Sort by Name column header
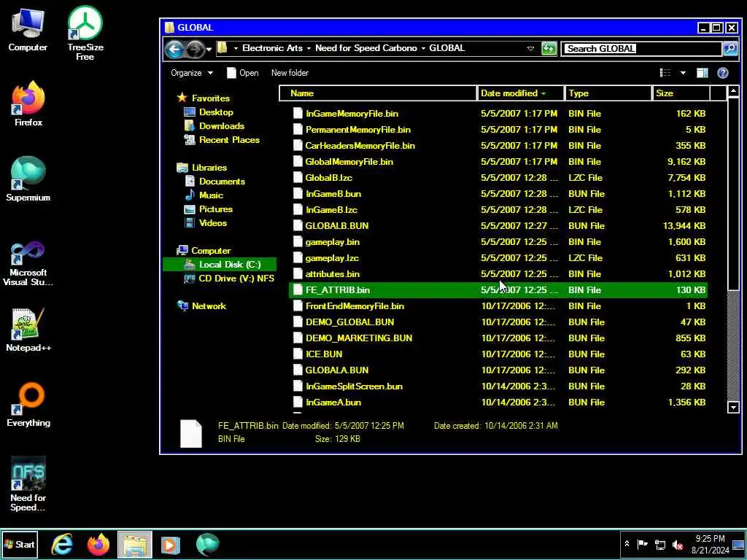747x560 pixels. [x=377, y=93]
